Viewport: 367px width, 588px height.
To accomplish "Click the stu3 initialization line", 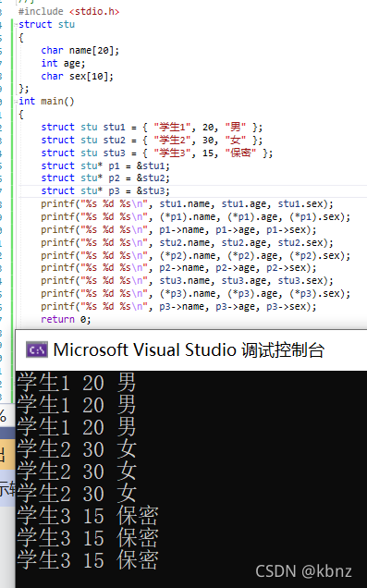I will (x=157, y=153).
